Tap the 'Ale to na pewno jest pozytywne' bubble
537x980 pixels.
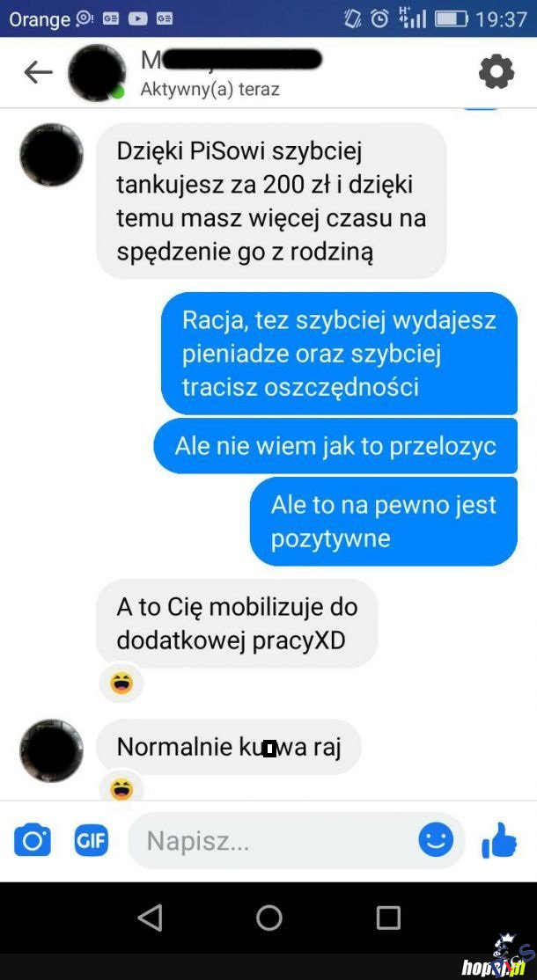click(383, 522)
